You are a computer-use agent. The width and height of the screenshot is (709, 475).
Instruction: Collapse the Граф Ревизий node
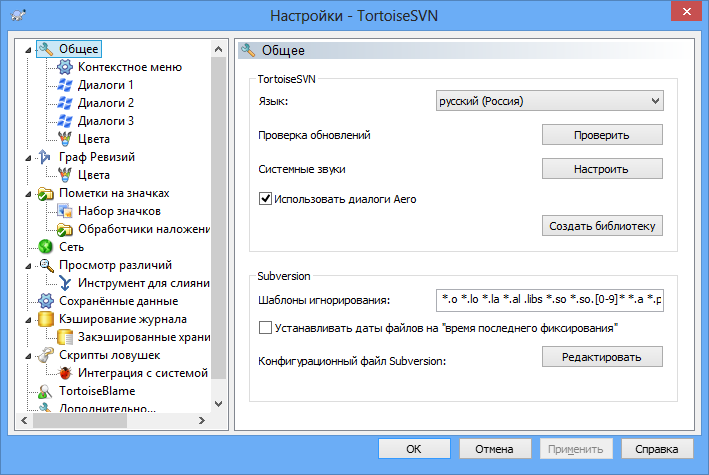point(28,158)
